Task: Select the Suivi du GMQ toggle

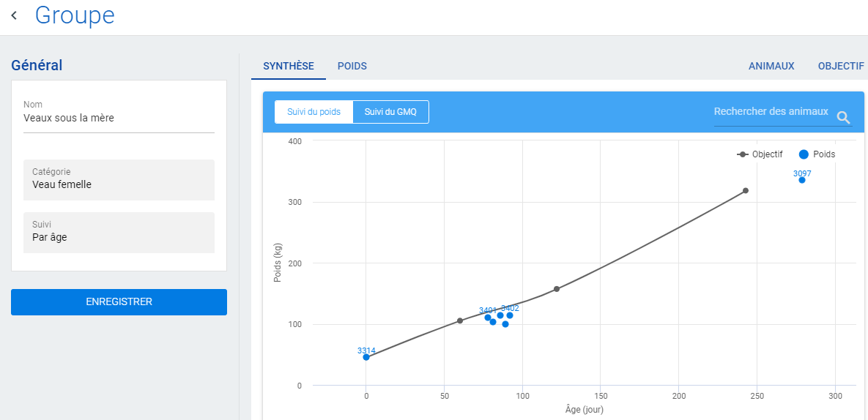Action: click(x=390, y=112)
